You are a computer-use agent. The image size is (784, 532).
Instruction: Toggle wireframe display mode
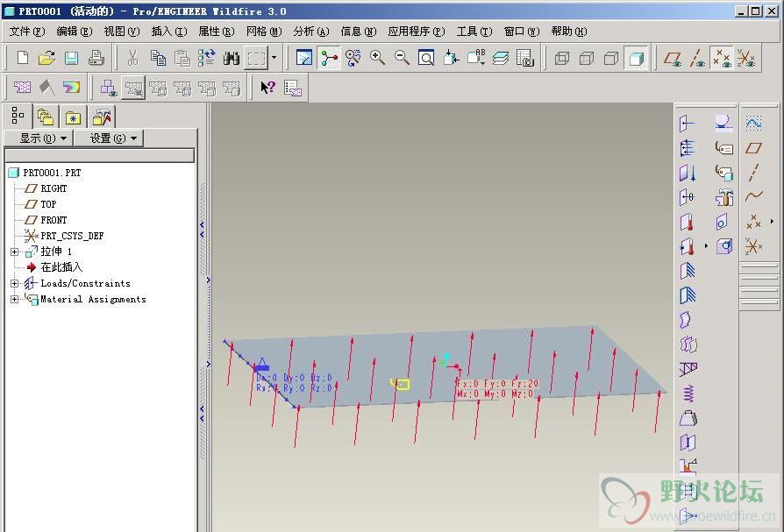click(562, 58)
